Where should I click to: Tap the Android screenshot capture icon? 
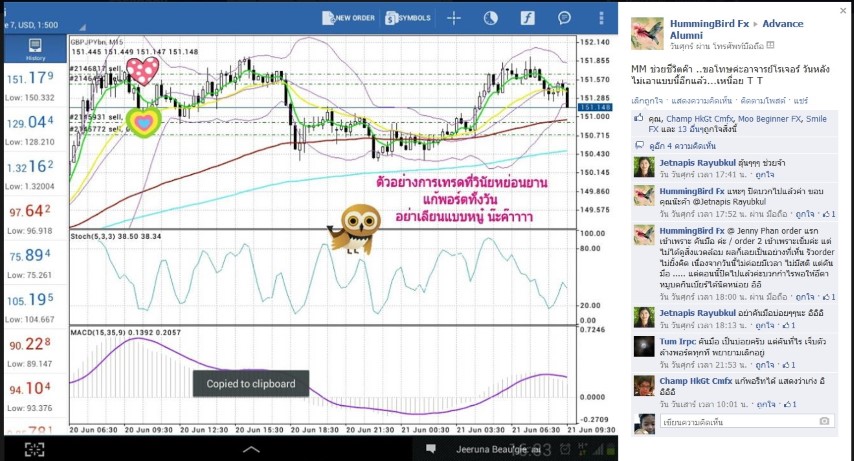(x=34, y=449)
